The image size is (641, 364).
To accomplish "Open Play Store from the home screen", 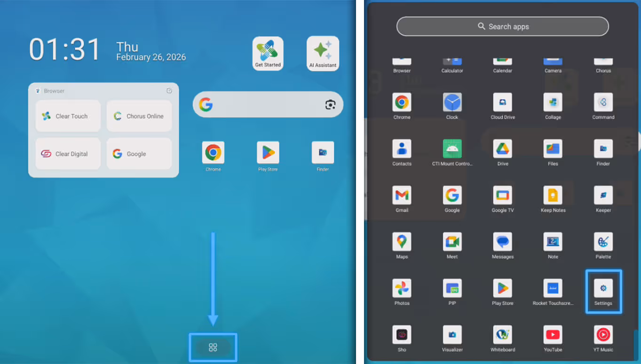I will point(268,156).
